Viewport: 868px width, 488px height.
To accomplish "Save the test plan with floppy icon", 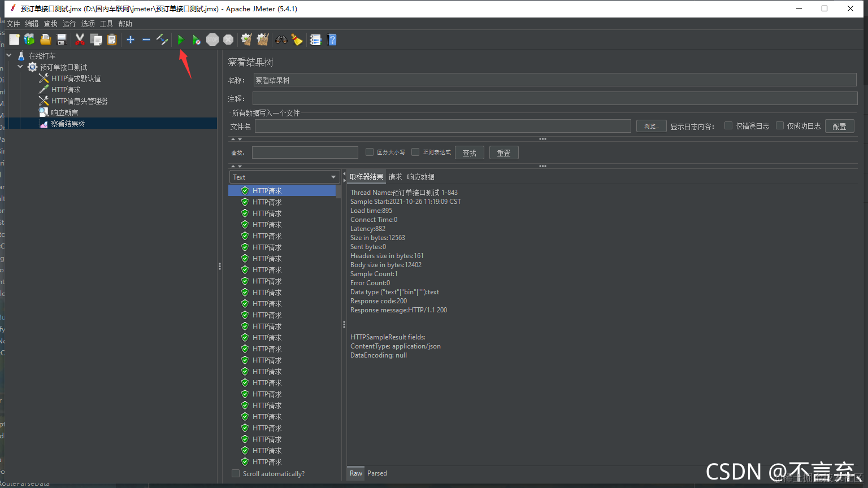I will 62,40.
